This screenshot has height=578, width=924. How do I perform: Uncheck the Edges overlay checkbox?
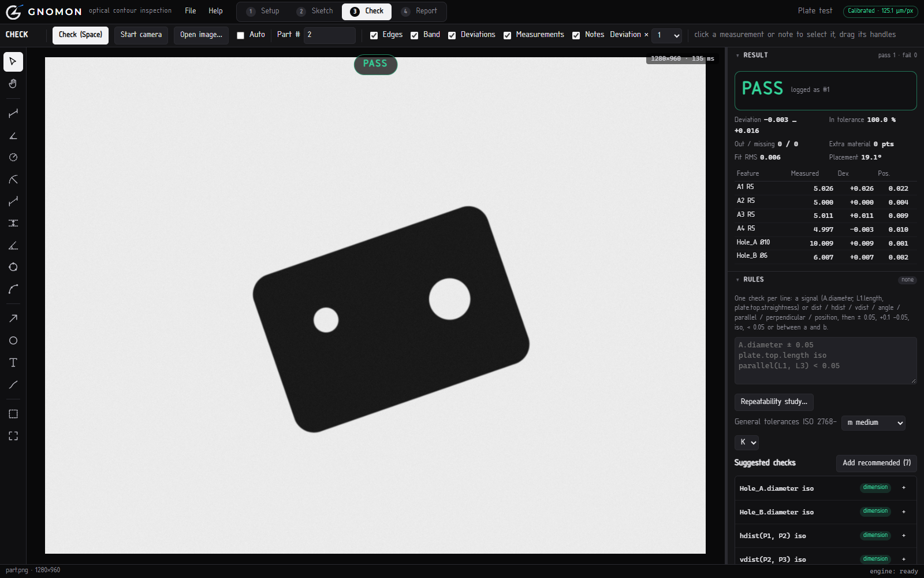tap(374, 35)
